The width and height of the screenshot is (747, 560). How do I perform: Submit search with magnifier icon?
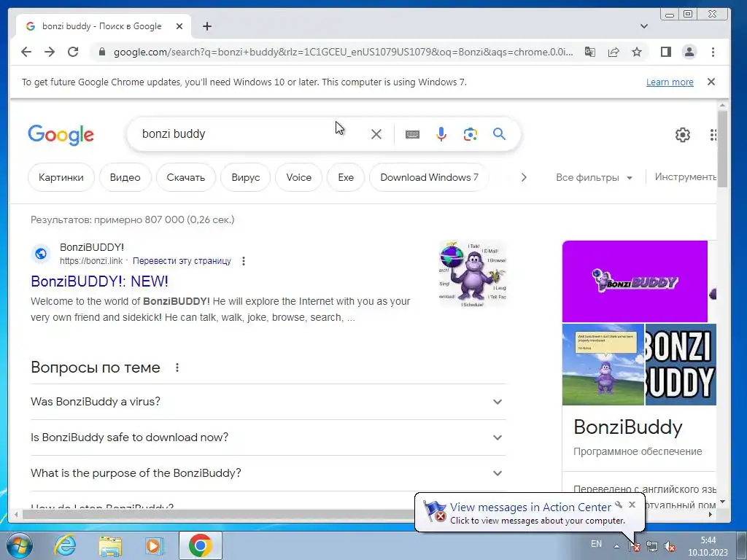[x=499, y=134]
